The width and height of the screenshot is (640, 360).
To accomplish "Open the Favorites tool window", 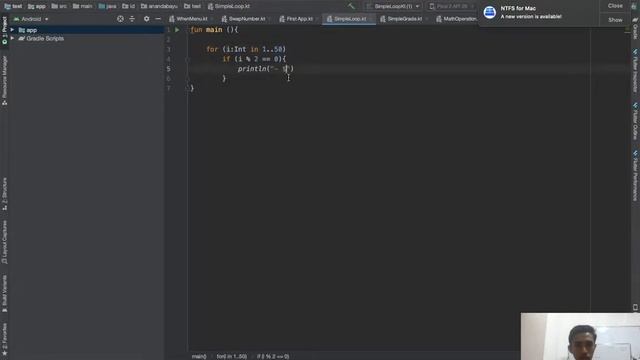I will click(4, 339).
